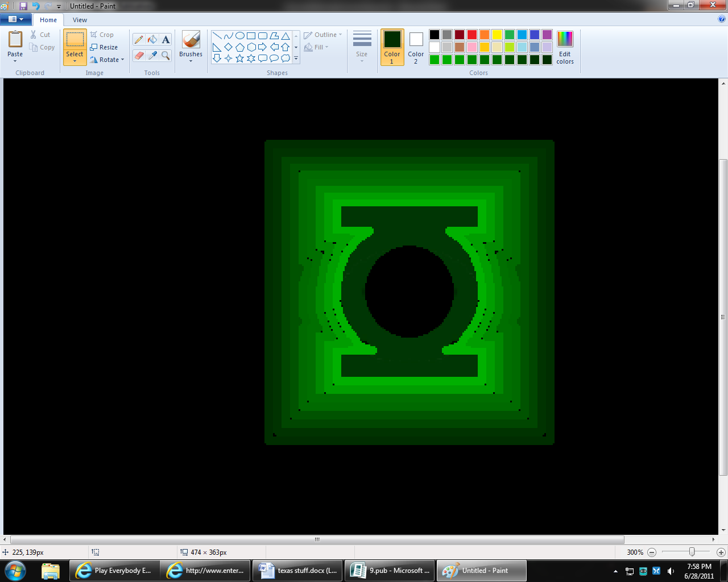Open the Paint application menu
The width and height of the screenshot is (728, 582).
click(15, 19)
